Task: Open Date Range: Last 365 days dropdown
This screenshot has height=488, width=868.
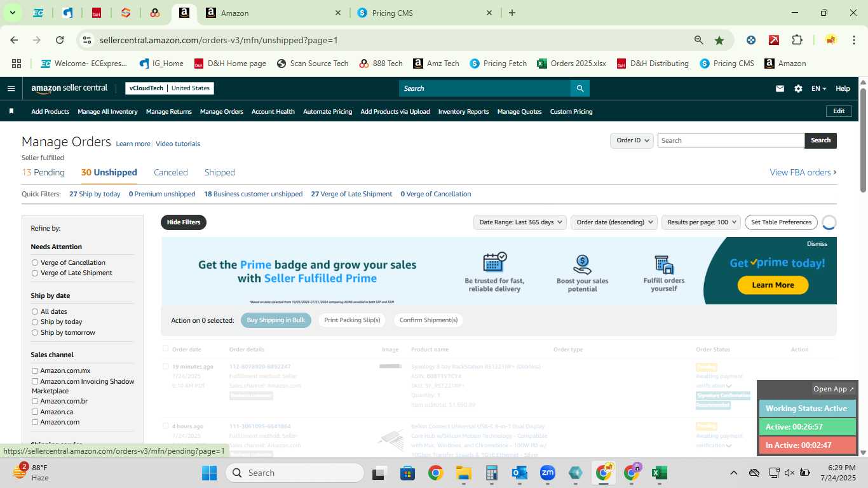Action: [x=520, y=222]
